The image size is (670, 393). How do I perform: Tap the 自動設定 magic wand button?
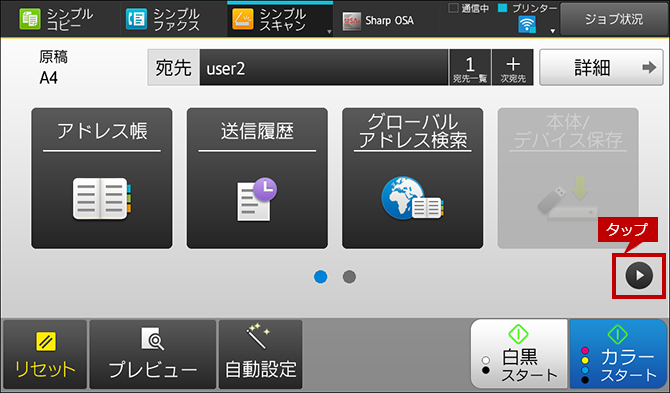coord(261,354)
